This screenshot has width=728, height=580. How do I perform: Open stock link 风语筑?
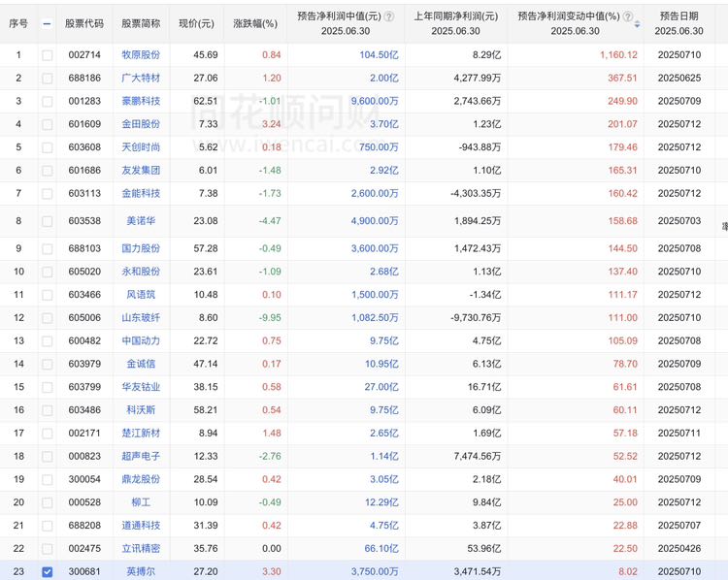pos(141,295)
